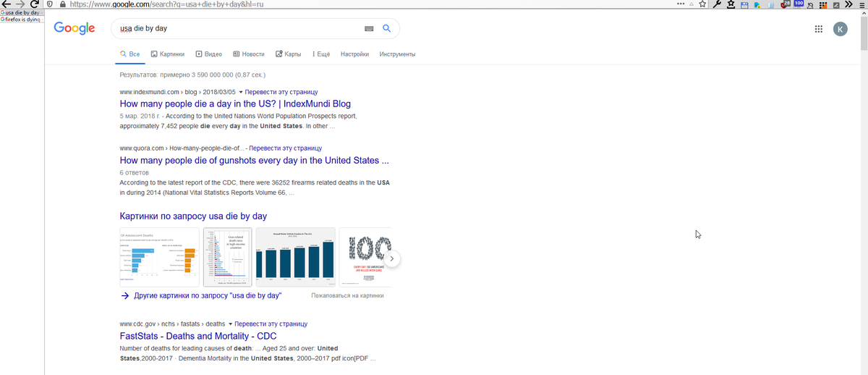Expand dropdown arrow beside indexmundi URL

tap(241, 93)
